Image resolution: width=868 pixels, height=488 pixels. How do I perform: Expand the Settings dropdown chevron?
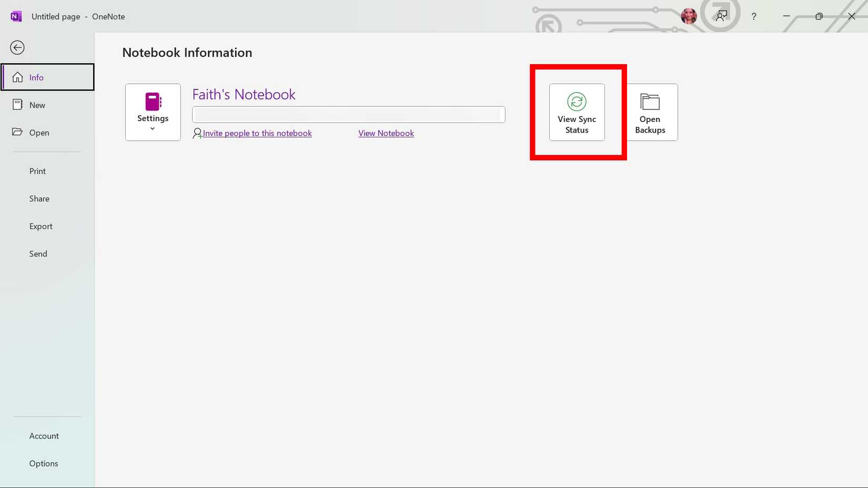point(153,127)
